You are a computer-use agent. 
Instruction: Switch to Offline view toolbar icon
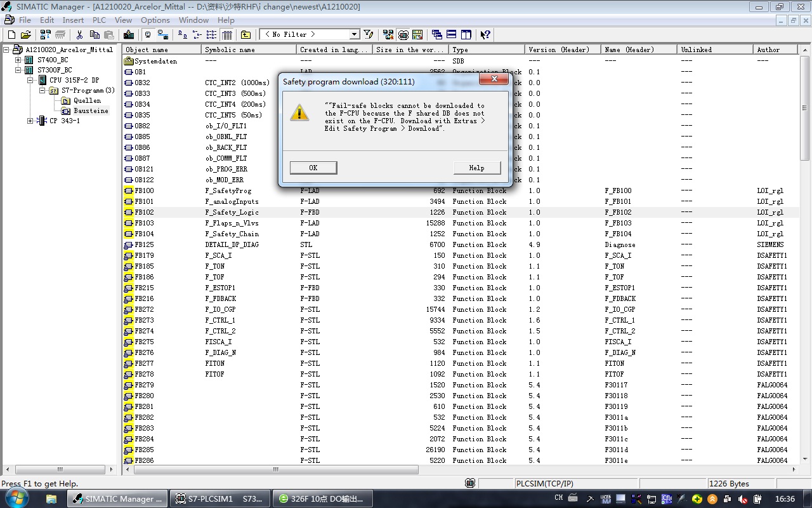tap(148, 34)
